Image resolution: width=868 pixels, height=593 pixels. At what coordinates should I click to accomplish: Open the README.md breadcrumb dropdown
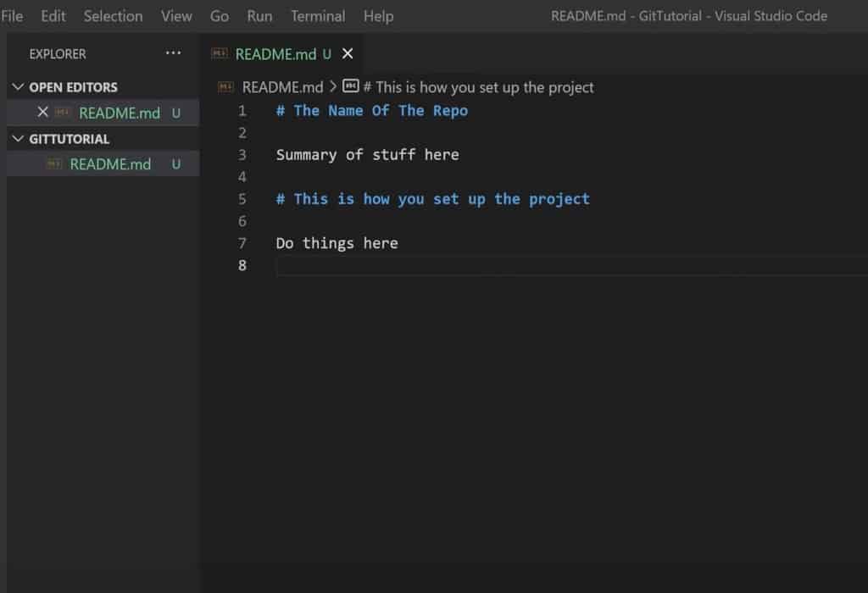point(281,86)
